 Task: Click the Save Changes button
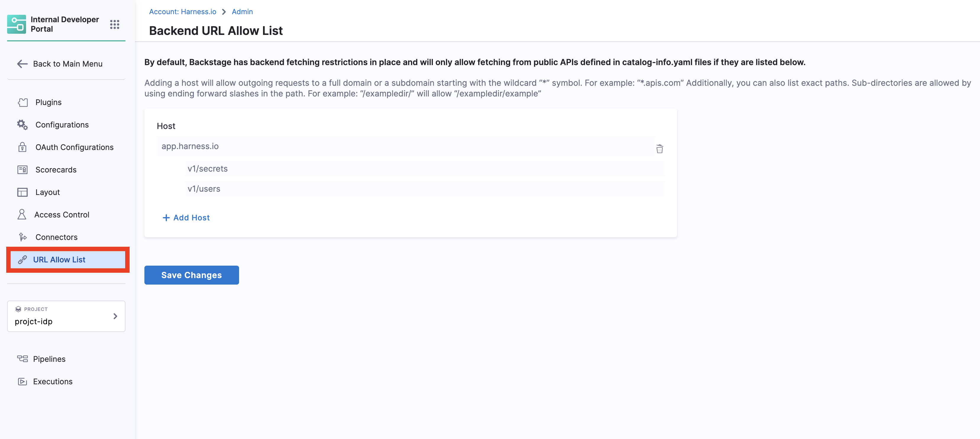[x=191, y=275]
